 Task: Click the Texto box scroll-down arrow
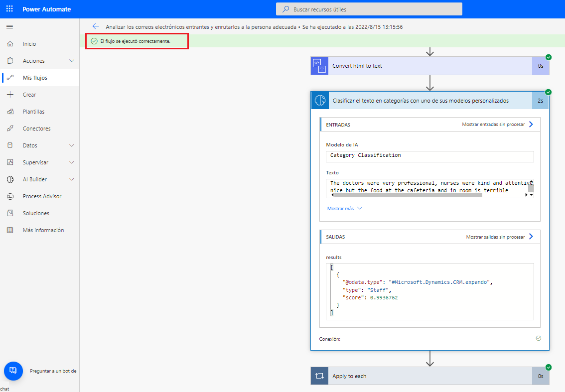point(531,195)
